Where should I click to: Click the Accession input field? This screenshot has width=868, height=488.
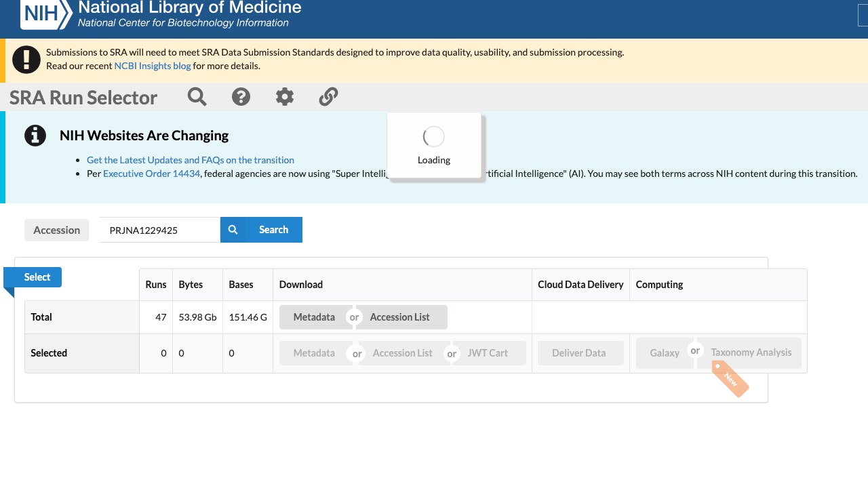coord(159,230)
